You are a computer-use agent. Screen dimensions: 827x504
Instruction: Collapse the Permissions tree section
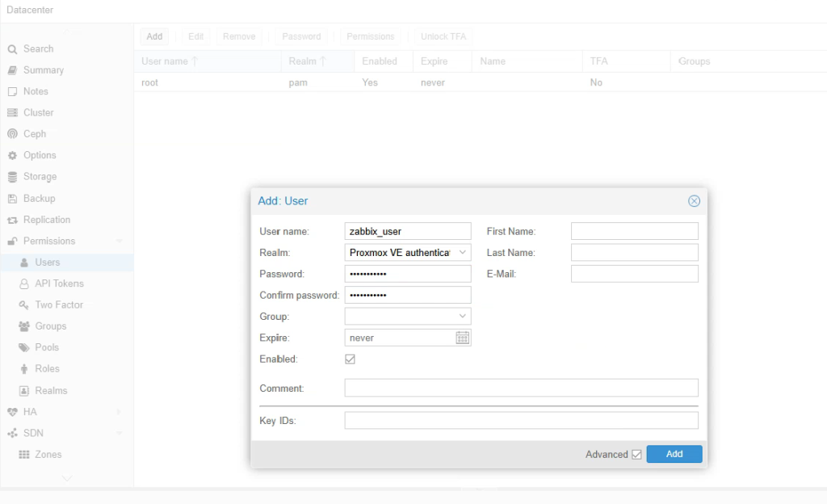coord(120,241)
